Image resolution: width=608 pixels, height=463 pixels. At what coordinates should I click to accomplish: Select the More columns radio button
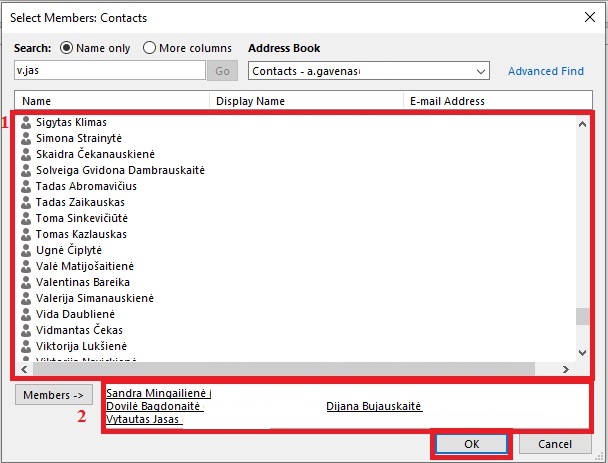[149, 48]
